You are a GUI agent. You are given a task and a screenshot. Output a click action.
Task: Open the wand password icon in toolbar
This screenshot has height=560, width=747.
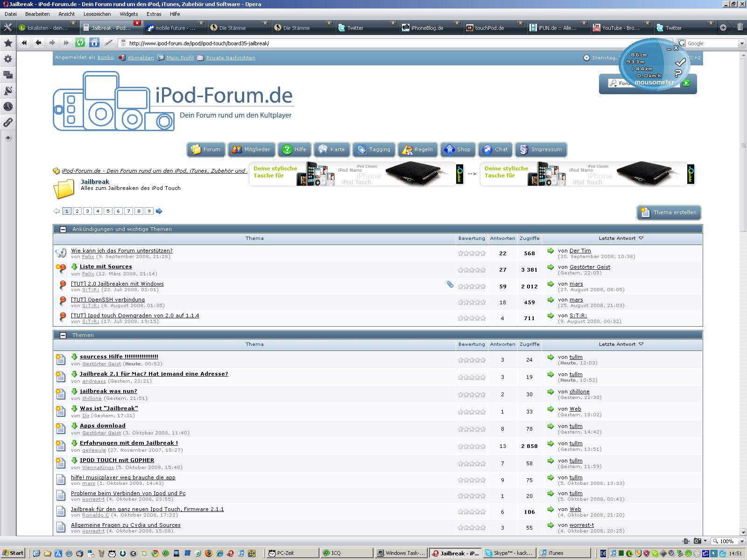[108, 43]
